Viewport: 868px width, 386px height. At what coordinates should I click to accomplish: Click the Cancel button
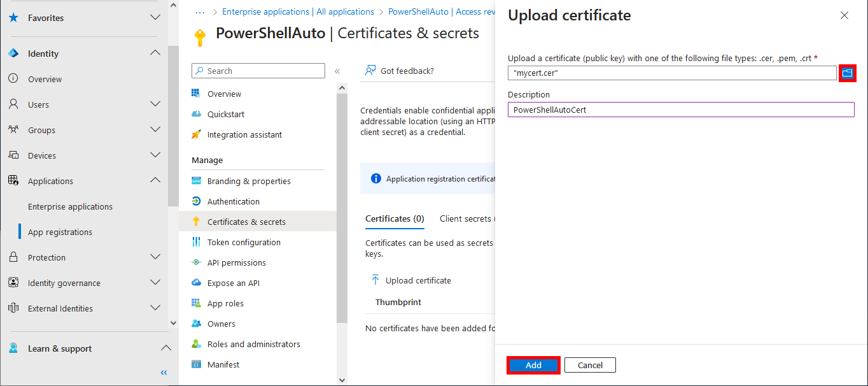pos(589,364)
